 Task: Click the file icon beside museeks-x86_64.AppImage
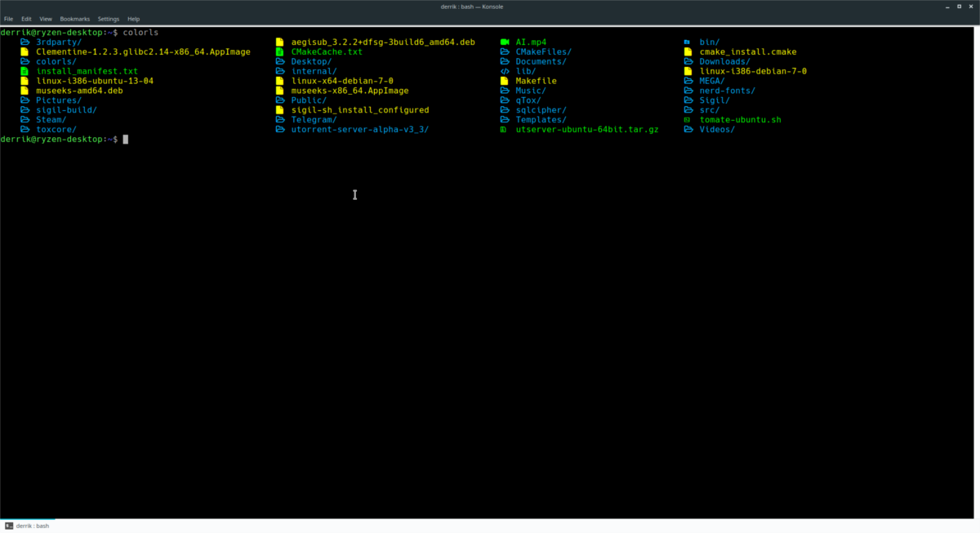pyautogui.click(x=280, y=91)
